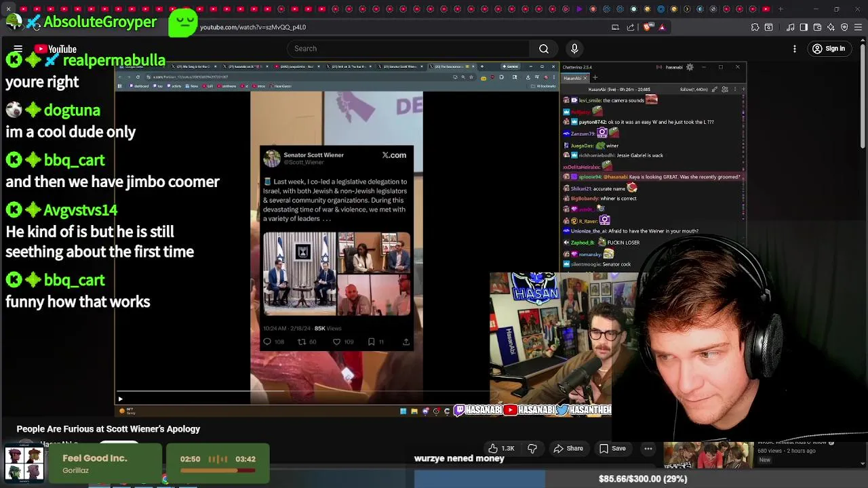The height and width of the screenshot is (488, 868).
Task: Go to the YouTube home logo
Action: point(55,49)
